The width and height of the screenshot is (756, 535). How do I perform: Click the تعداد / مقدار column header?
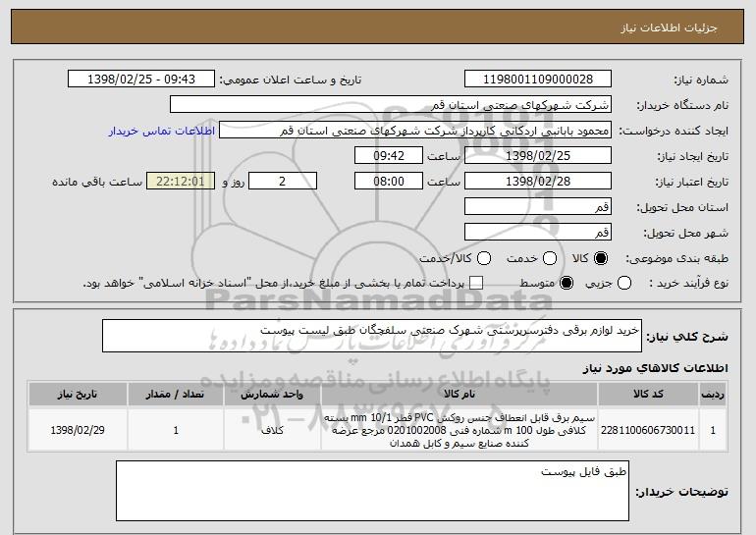point(176,395)
